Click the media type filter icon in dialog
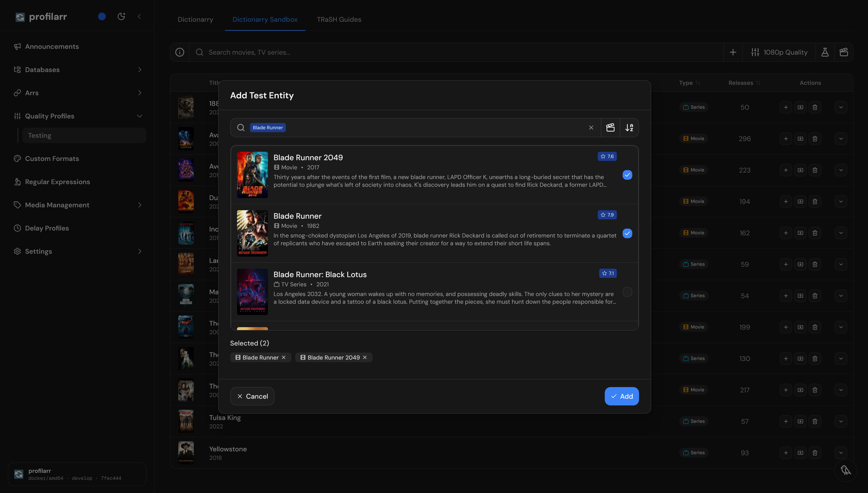 point(610,127)
